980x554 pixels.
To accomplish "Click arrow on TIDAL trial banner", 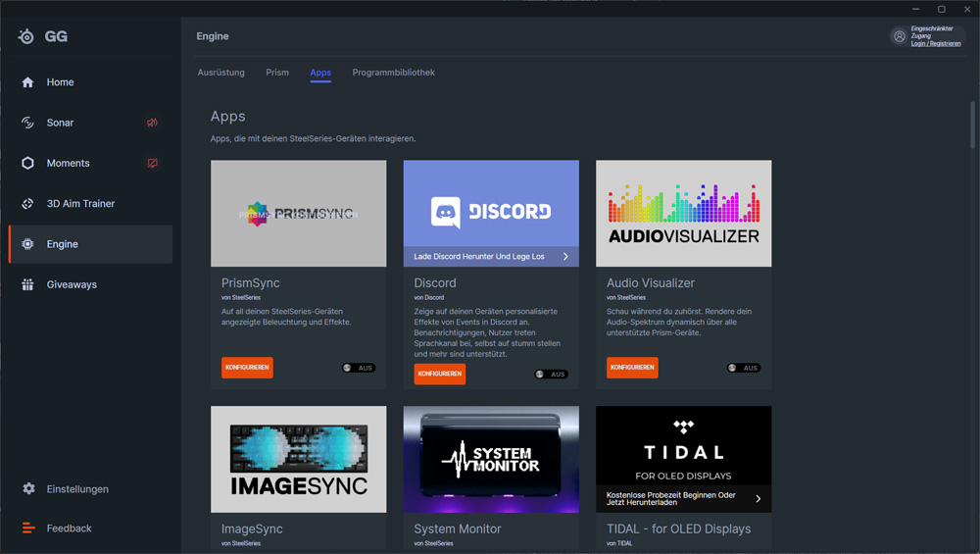I will (x=759, y=498).
